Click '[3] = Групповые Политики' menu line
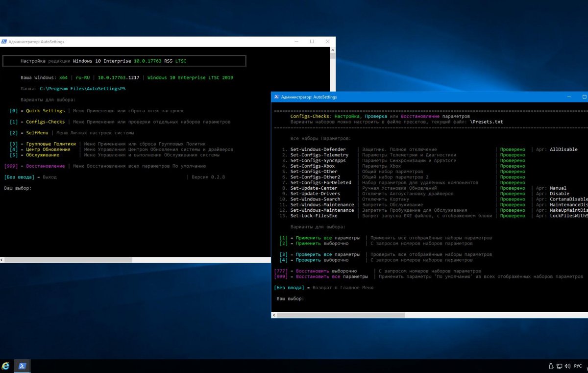 [x=108, y=144]
